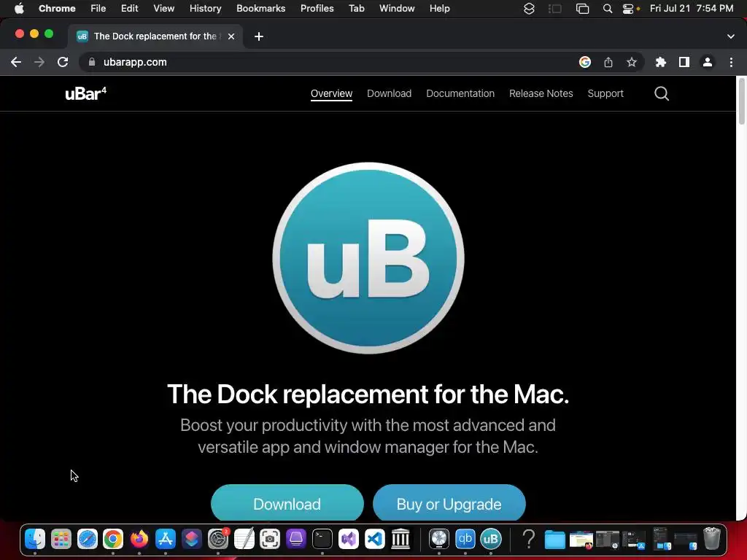Open the Screenshot app in Dock
Viewport: 747px width, 560px height.
270,539
